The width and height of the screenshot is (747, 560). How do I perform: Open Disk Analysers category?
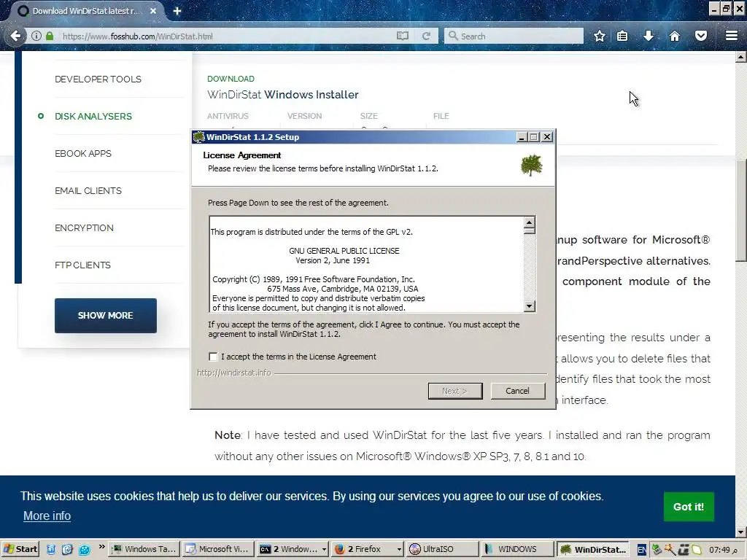[93, 116]
